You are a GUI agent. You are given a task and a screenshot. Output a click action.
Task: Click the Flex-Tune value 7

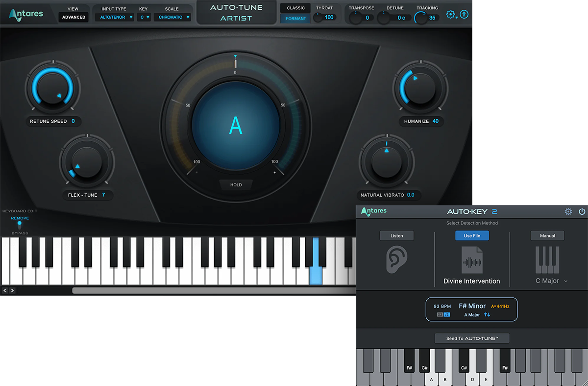(103, 195)
